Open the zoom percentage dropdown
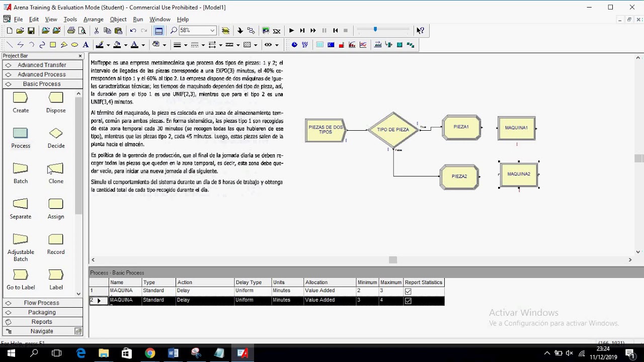644x362 pixels. point(212,31)
